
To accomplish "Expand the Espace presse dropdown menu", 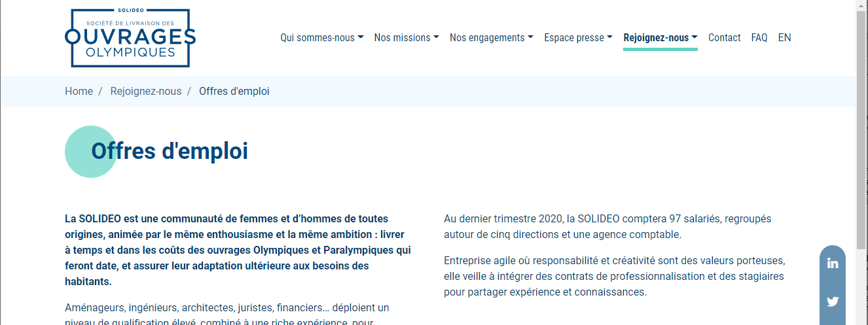I will pyautogui.click(x=578, y=38).
